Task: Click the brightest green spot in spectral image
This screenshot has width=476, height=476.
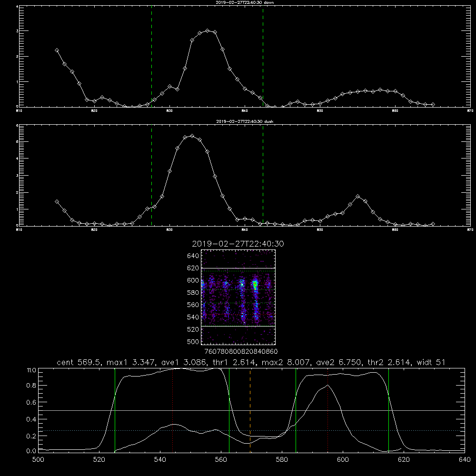Action: click(x=255, y=284)
